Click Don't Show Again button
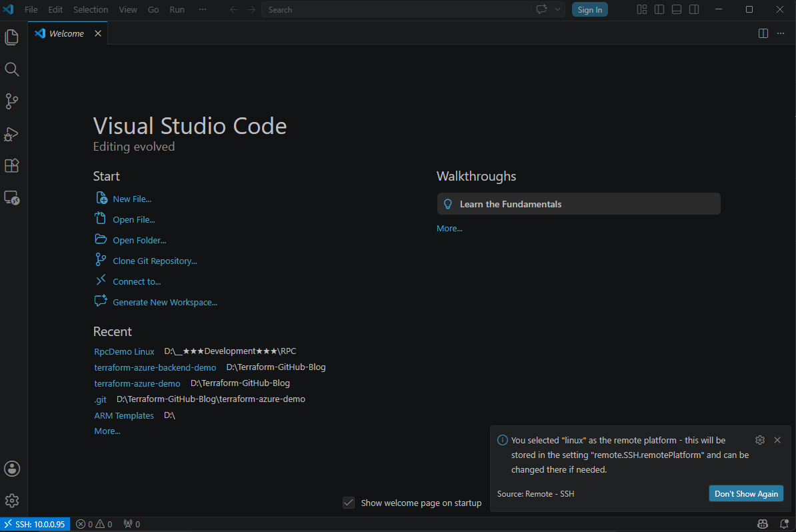 coord(746,493)
